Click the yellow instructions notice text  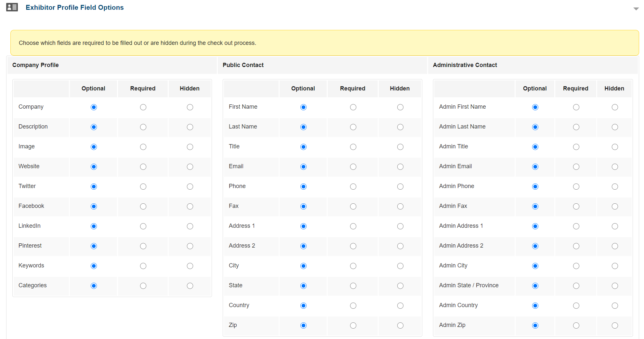pyautogui.click(x=138, y=43)
